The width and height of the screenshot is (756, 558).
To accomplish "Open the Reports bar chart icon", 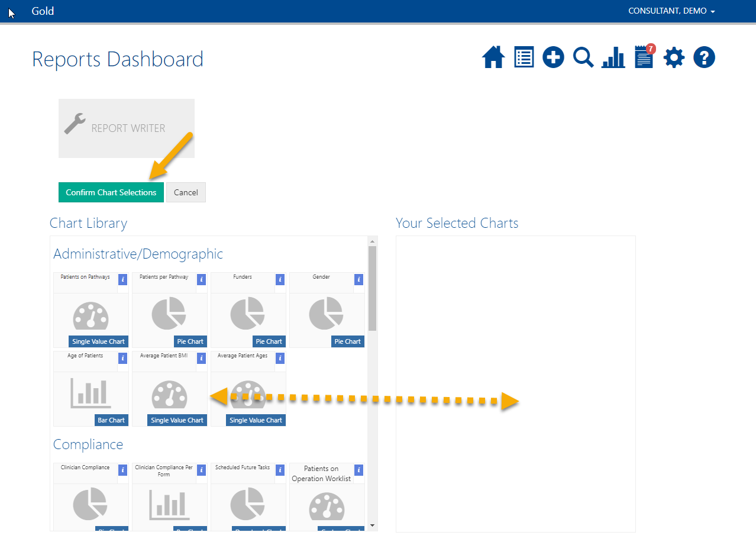I will [x=613, y=57].
